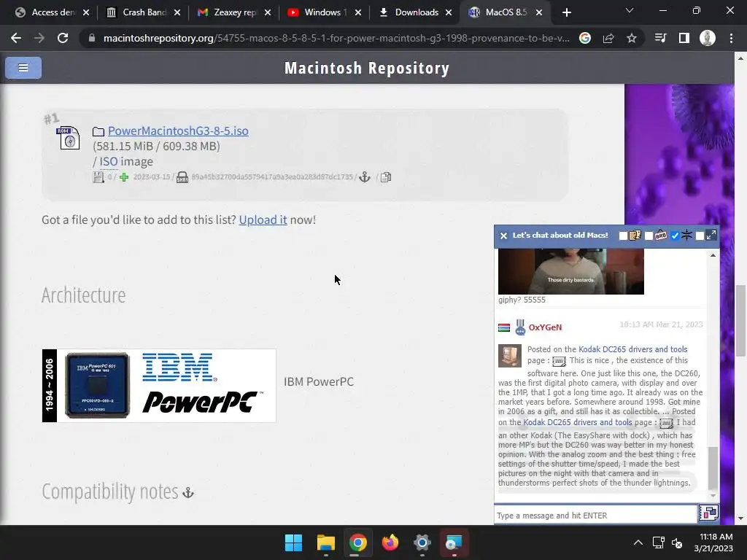Open the first Kodak DC265 drivers and tools link
The width and height of the screenshot is (747, 560).
[632, 349]
